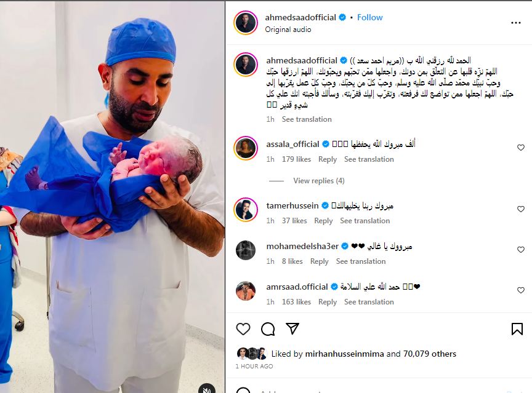The height and width of the screenshot is (393, 532).
Task: Reply to assala_official's comment
Action: pyautogui.click(x=328, y=159)
